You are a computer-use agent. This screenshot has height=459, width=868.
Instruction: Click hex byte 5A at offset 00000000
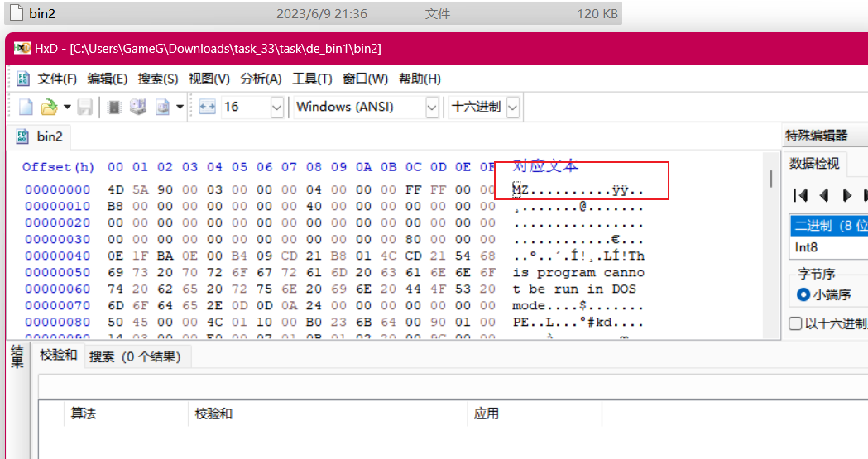140,189
